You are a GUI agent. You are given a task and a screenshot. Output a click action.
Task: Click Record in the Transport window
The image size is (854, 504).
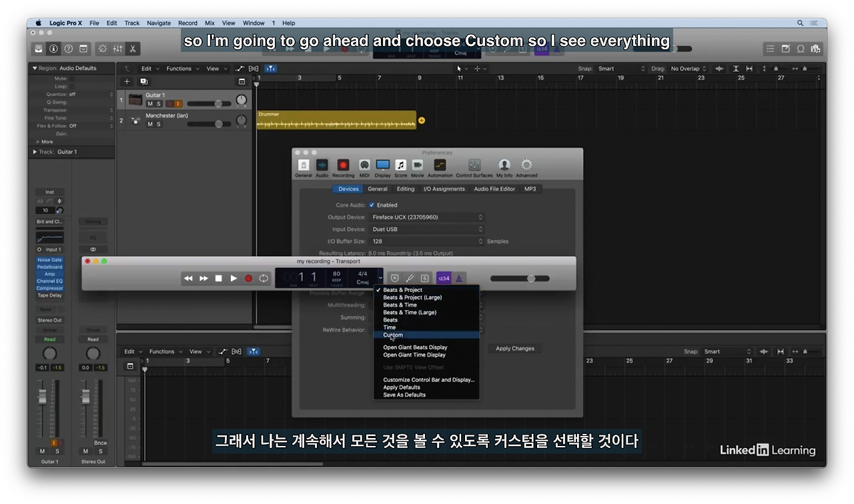[x=248, y=278]
